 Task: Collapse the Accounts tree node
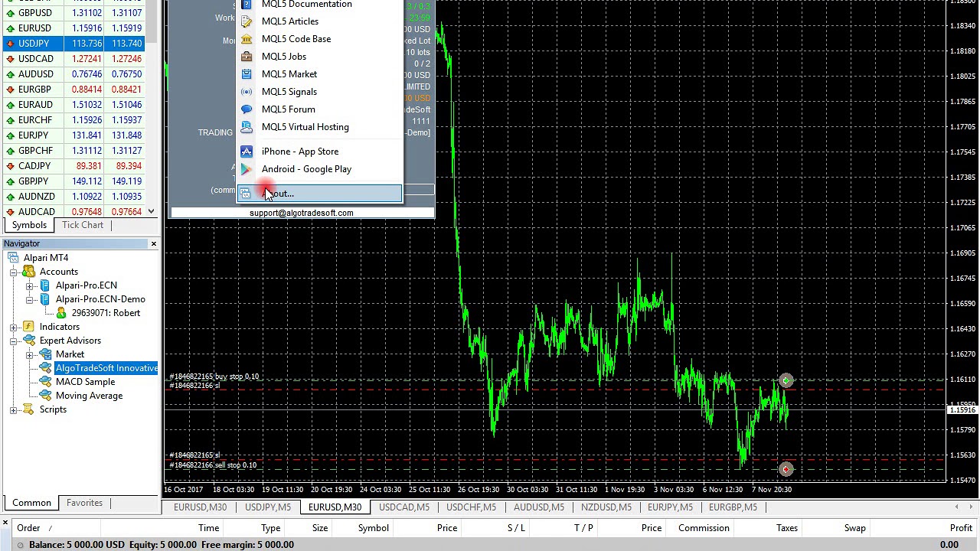(x=14, y=272)
